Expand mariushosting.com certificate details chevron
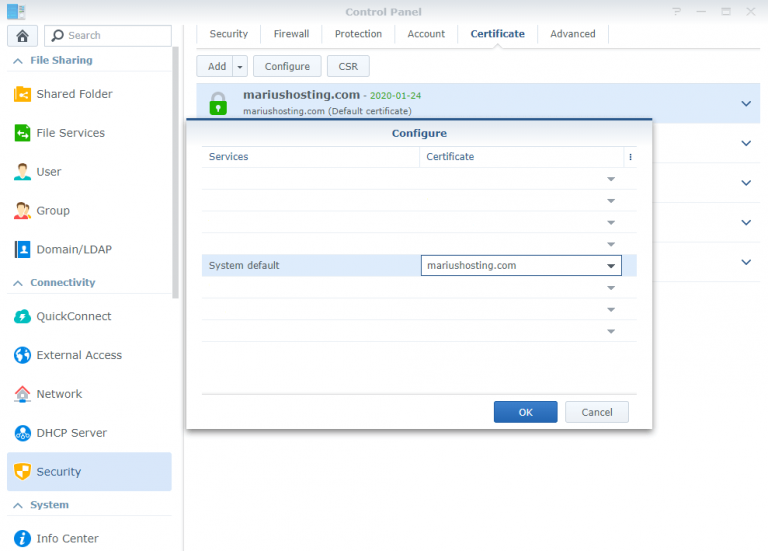This screenshot has height=551, width=768. point(746,104)
